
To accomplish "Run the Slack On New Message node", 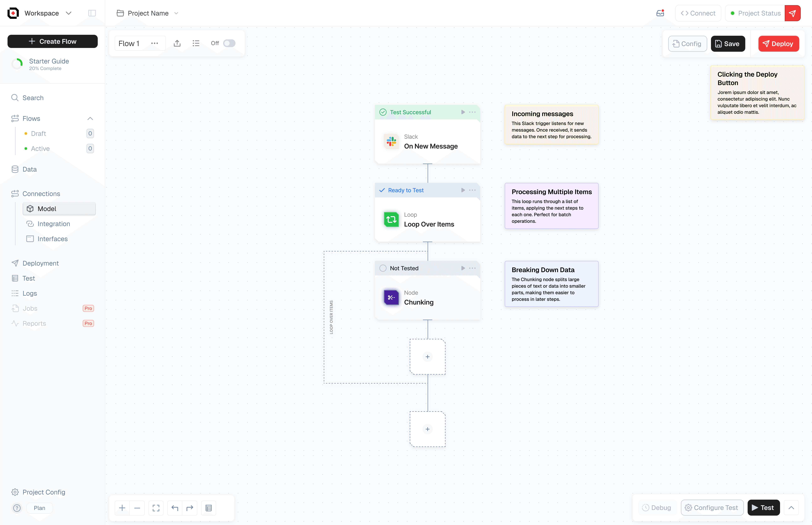I will coord(463,112).
